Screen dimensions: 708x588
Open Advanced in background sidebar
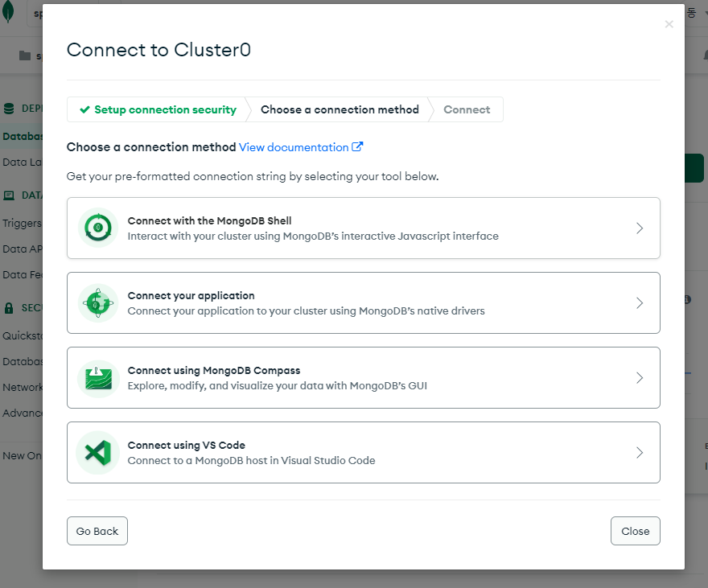(21, 413)
